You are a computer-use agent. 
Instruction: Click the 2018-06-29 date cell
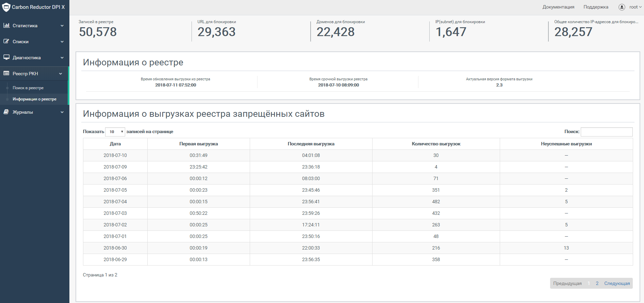point(115,259)
